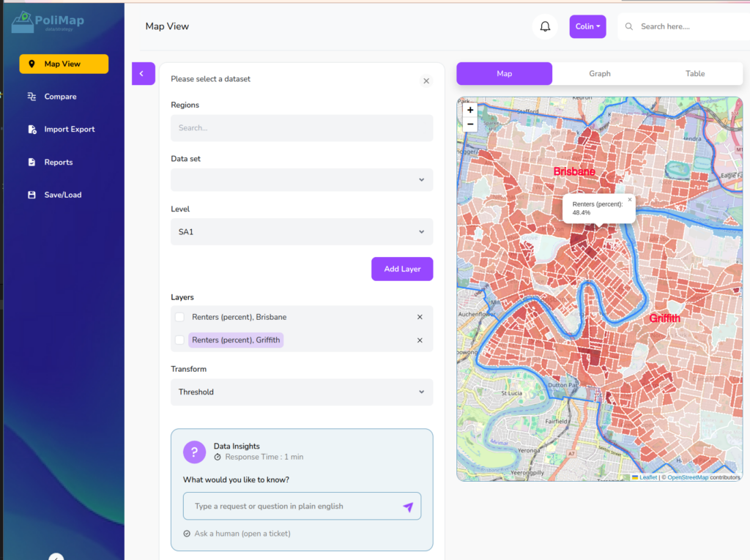Open the Data set dropdown
Viewport: 750px width, 560px height.
(x=302, y=180)
